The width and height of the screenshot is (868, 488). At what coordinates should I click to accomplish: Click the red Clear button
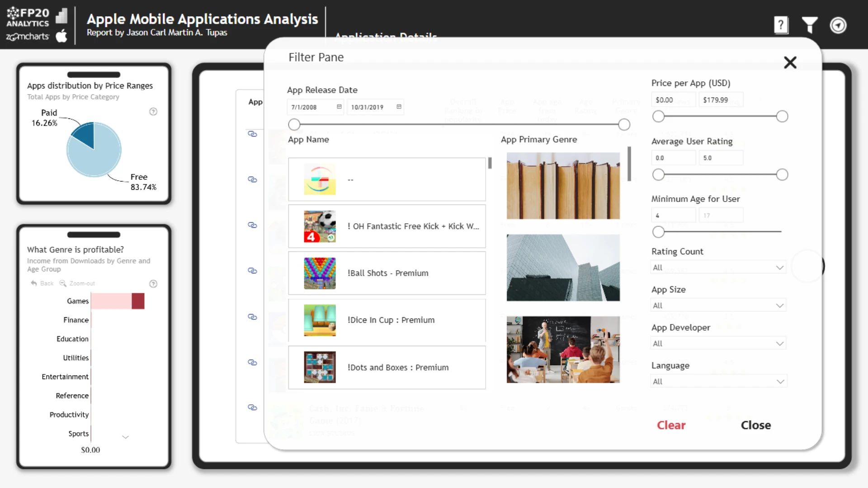(x=671, y=425)
